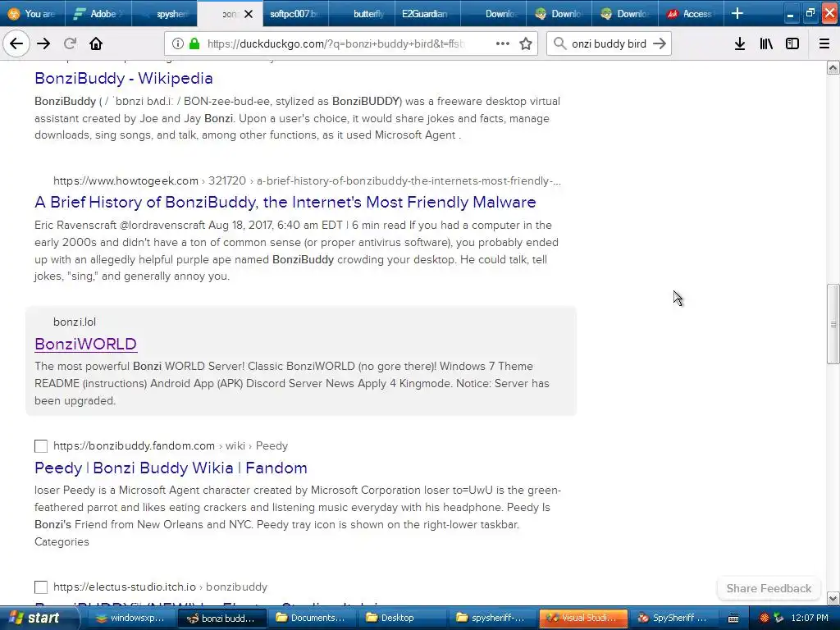Switch to the spysheriff tab

coord(164,14)
